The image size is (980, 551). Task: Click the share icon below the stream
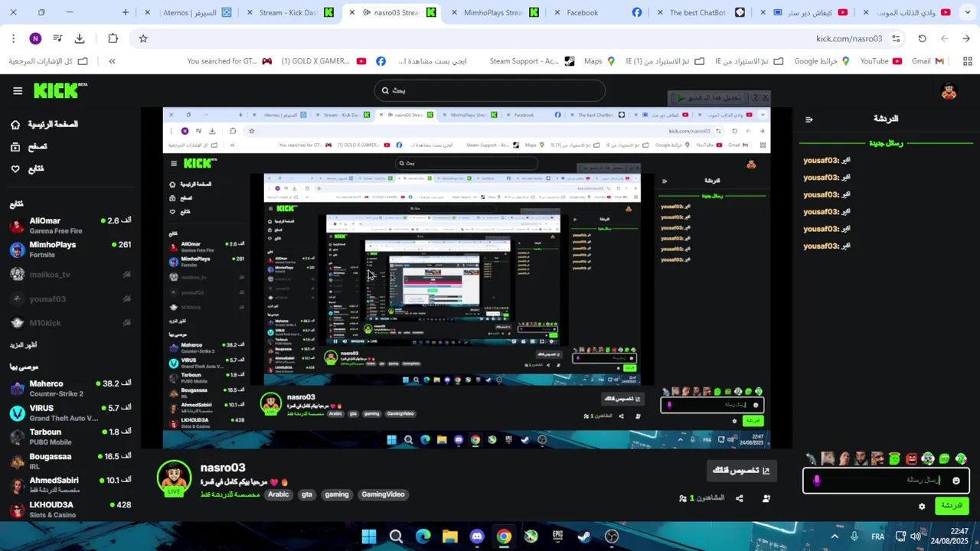[x=740, y=498]
